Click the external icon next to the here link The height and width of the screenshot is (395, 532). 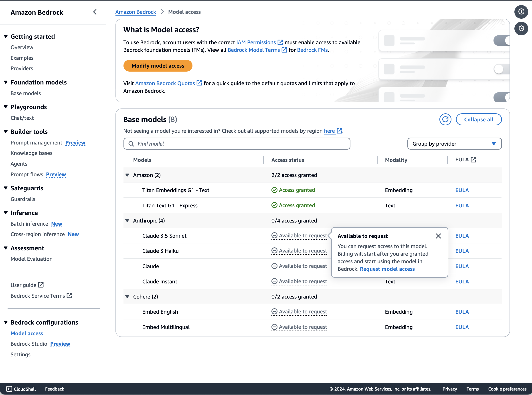339,131
